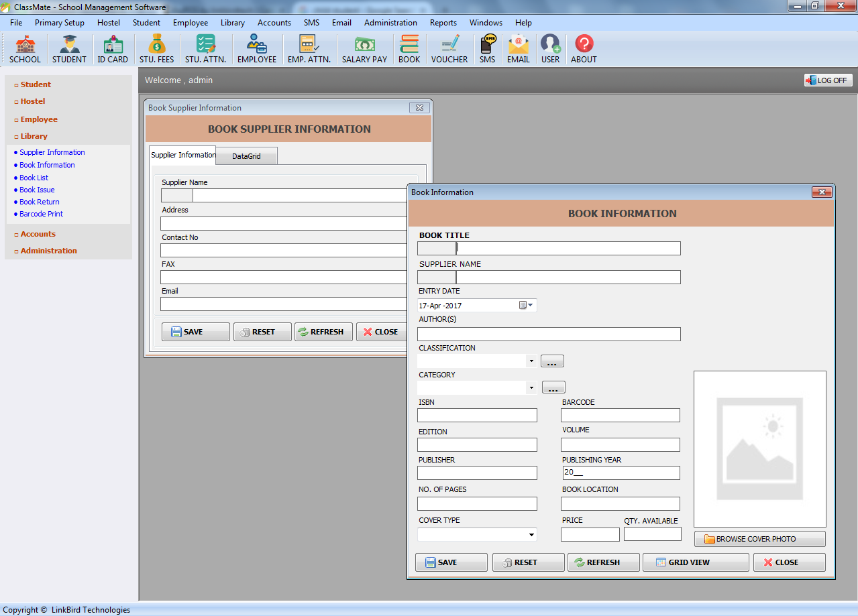Open STU. ATTN. attendance icon
The width and height of the screenshot is (858, 616).
[205, 48]
